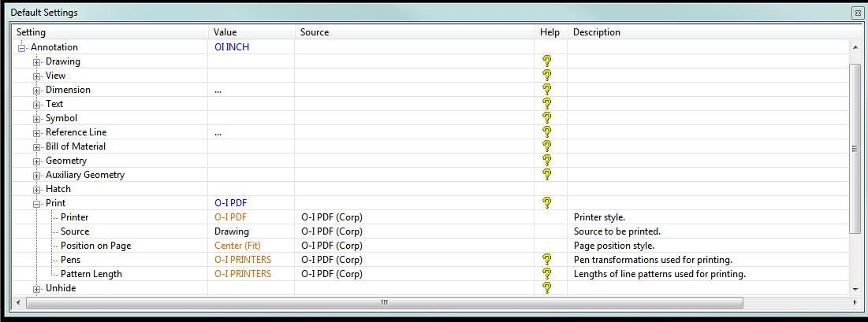Open help icon for the Text row
Image resolution: width=868 pixels, height=322 pixels.
(x=547, y=103)
